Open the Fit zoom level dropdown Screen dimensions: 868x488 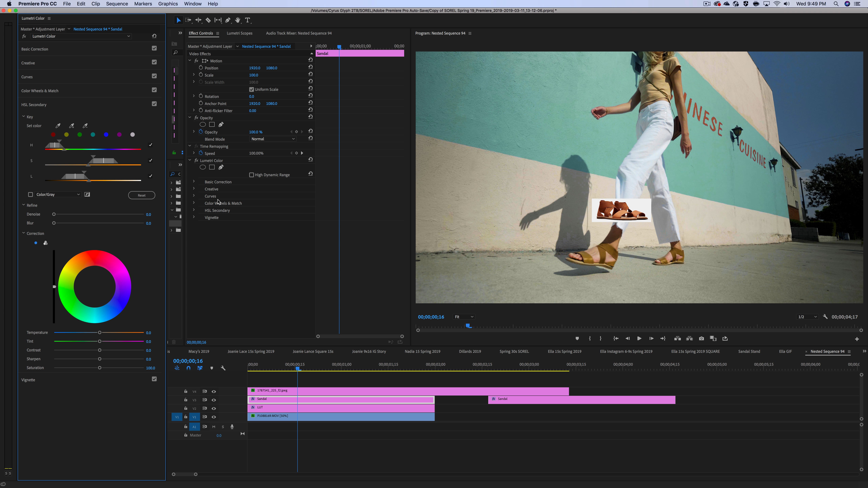(464, 317)
